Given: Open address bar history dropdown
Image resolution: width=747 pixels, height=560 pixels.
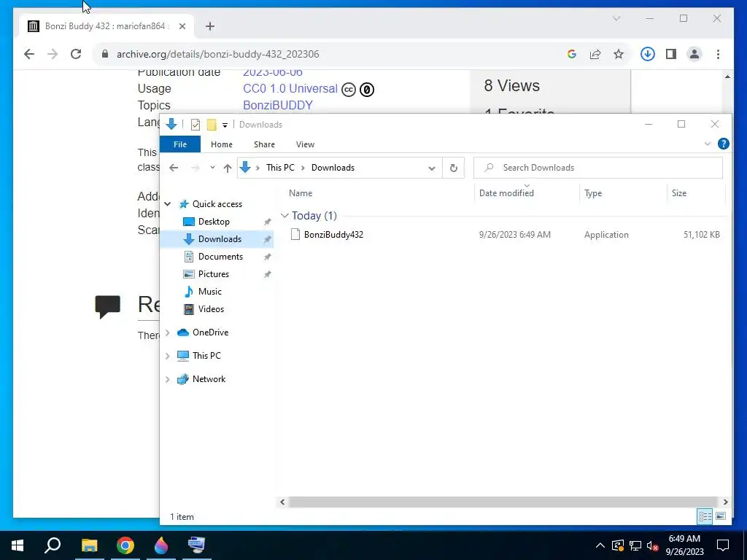Looking at the screenshot, I should point(432,168).
